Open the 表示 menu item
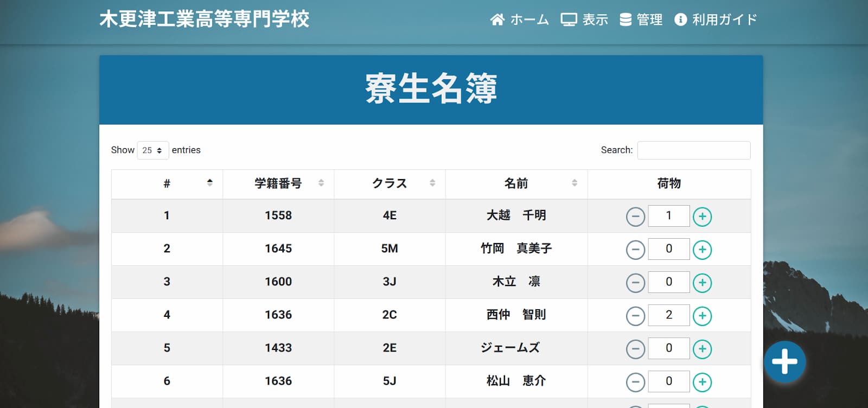This screenshot has width=868, height=408. coord(584,20)
